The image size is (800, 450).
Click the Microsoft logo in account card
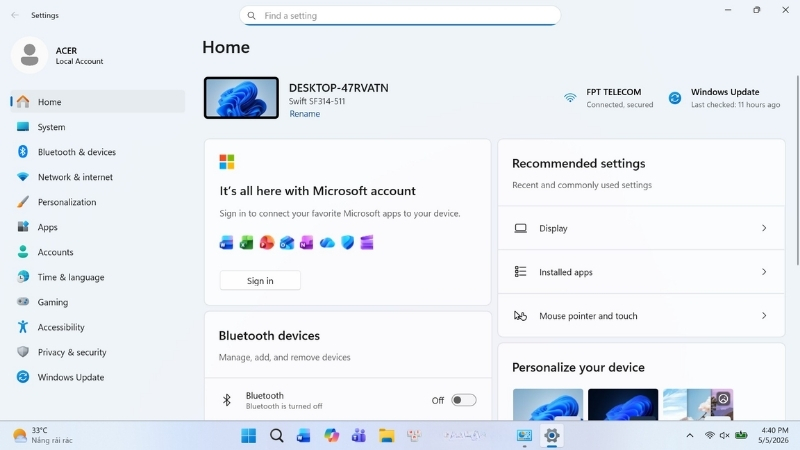[227, 162]
